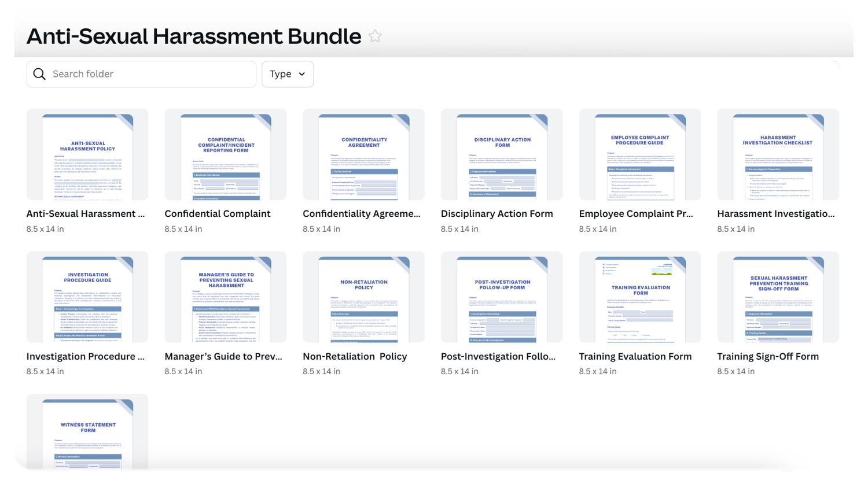The image size is (868, 488).
Task: Open Training Evaluation Form thumbnail
Action: tap(640, 297)
